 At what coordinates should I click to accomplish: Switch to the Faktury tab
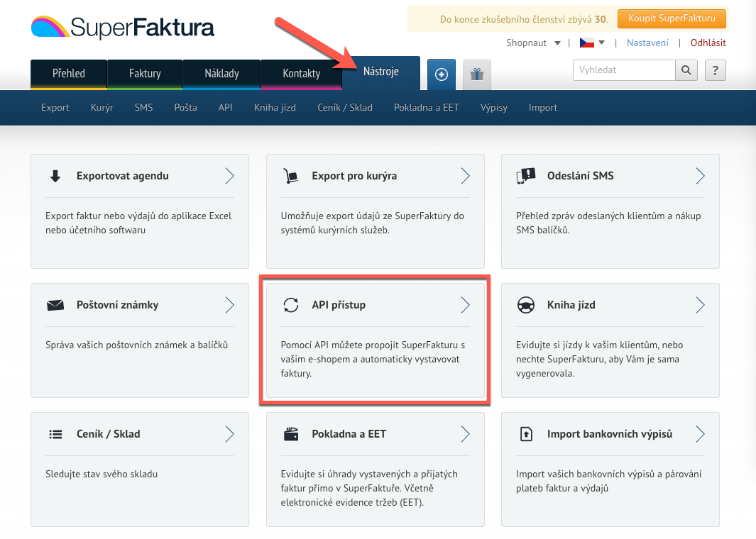pyautogui.click(x=145, y=73)
